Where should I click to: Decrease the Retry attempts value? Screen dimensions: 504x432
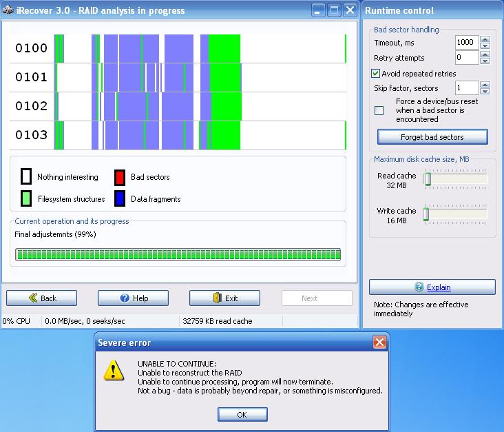[485, 61]
